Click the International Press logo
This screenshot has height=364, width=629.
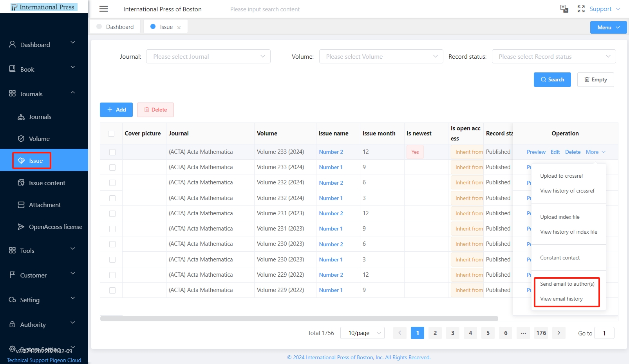44,7
